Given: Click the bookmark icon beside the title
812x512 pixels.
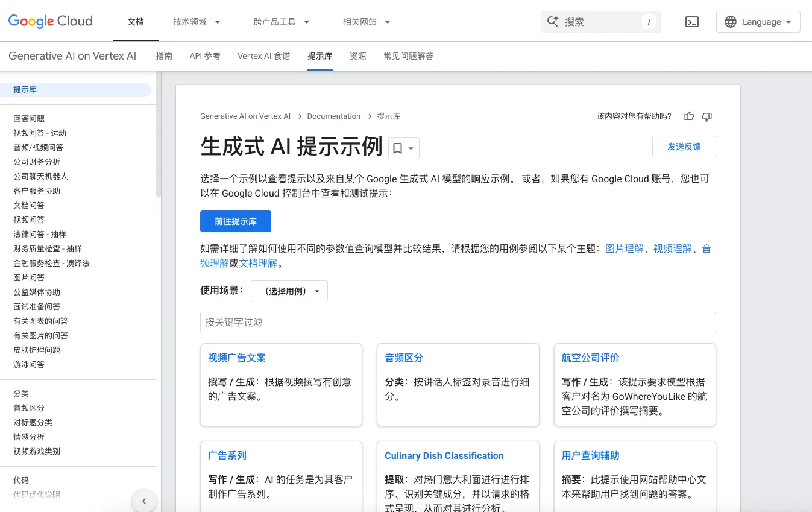Looking at the screenshot, I should click(398, 148).
